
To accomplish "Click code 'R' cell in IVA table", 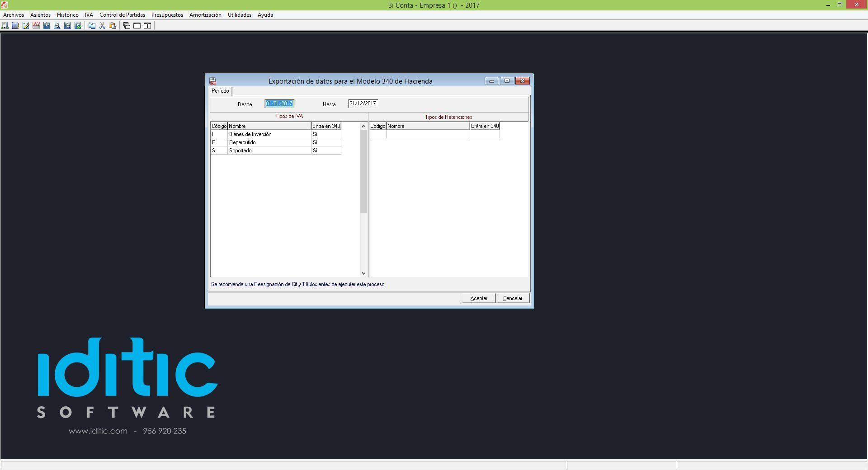I will (219, 142).
